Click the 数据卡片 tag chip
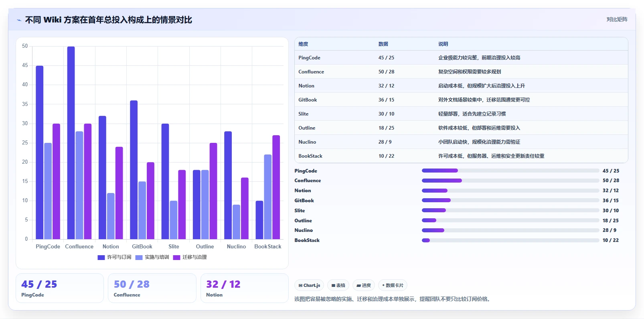Viewport: 644px width, 319px height. coord(393,285)
